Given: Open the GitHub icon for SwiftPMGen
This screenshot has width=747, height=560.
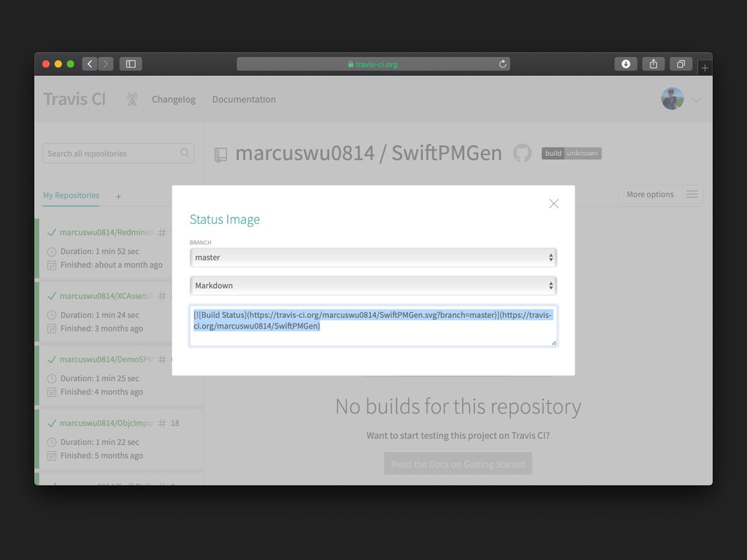Looking at the screenshot, I should (522, 153).
